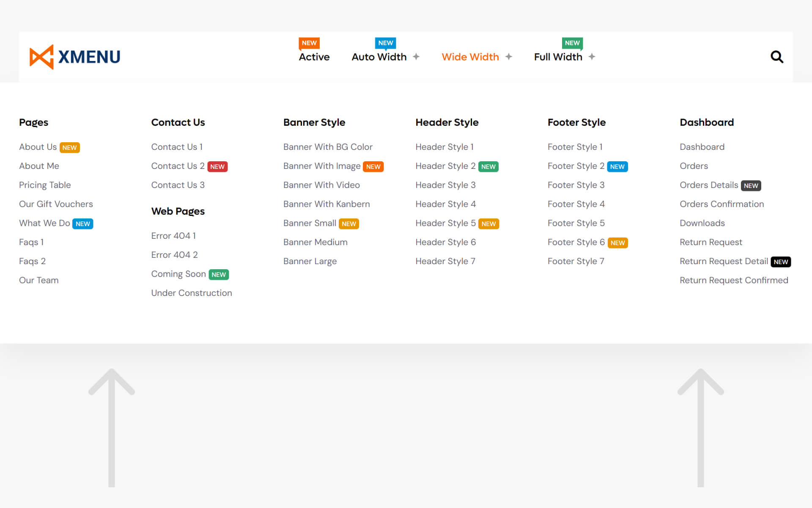
Task: Click the XMENU logo
Action: pyautogui.click(x=75, y=57)
